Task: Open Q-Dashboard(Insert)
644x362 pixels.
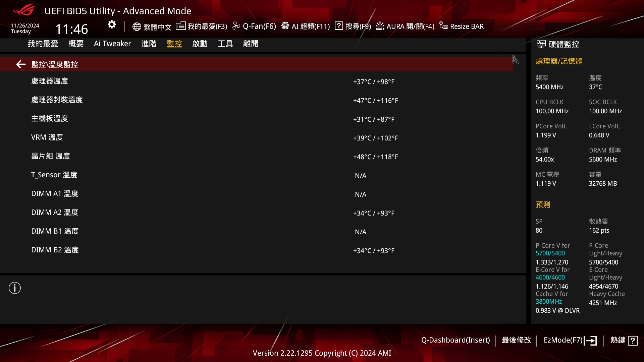Action: click(455, 340)
